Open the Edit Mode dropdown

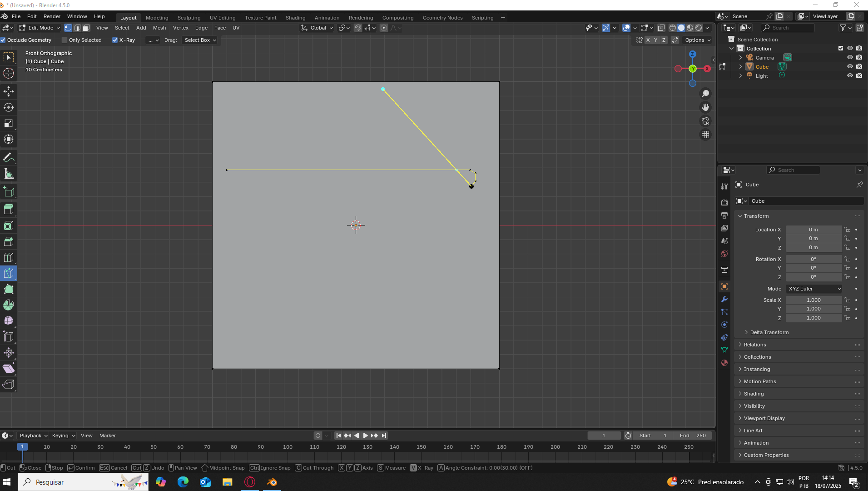coord(40,28)
